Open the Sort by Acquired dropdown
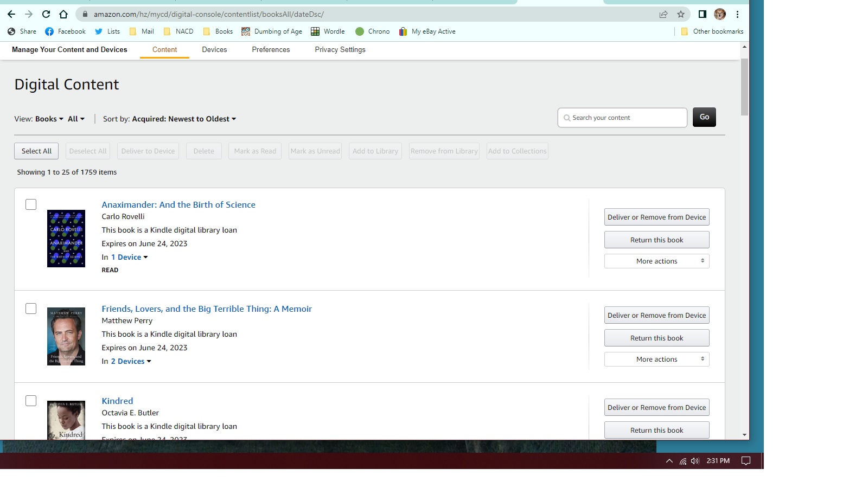Image resolution: width=868 pixels, height=488 pixels. coord(183,119)
